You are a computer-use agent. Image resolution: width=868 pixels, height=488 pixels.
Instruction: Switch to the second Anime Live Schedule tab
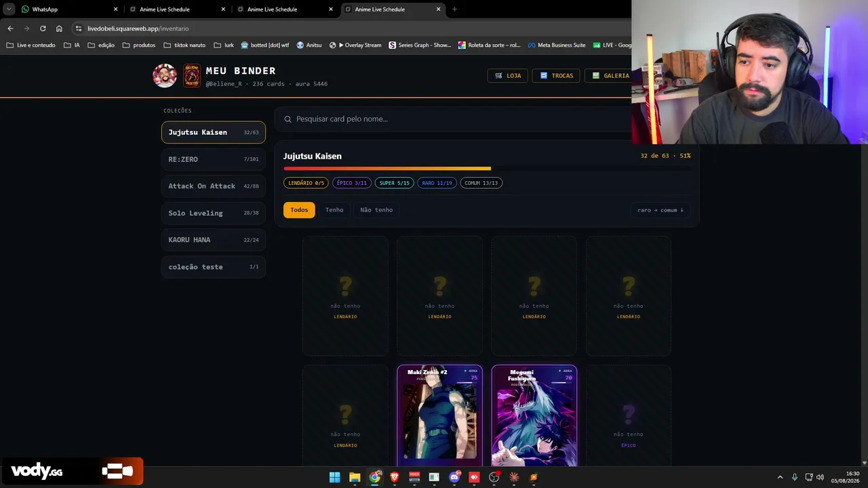[x=285, y=9]
